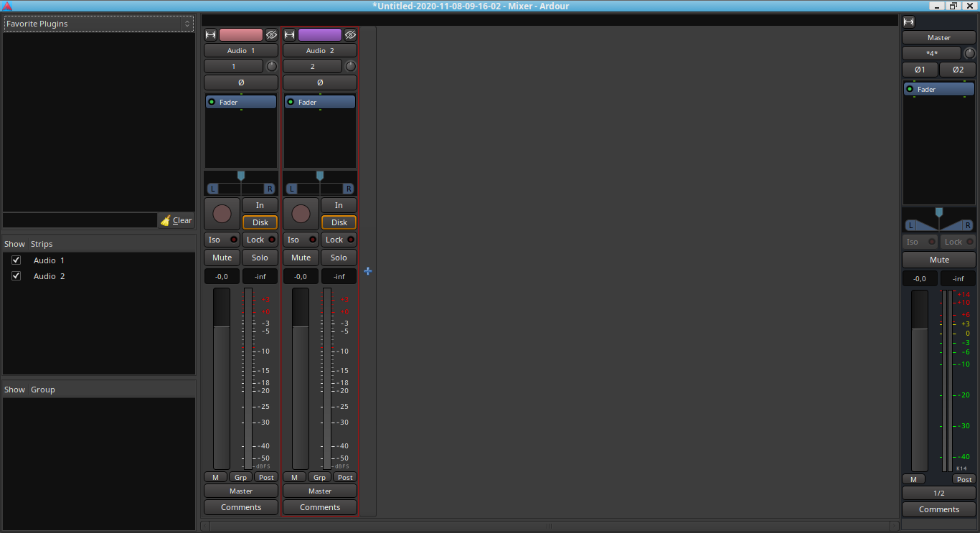Click the strip width button on Audio 1
980x533 pixels.
(211, 34)
